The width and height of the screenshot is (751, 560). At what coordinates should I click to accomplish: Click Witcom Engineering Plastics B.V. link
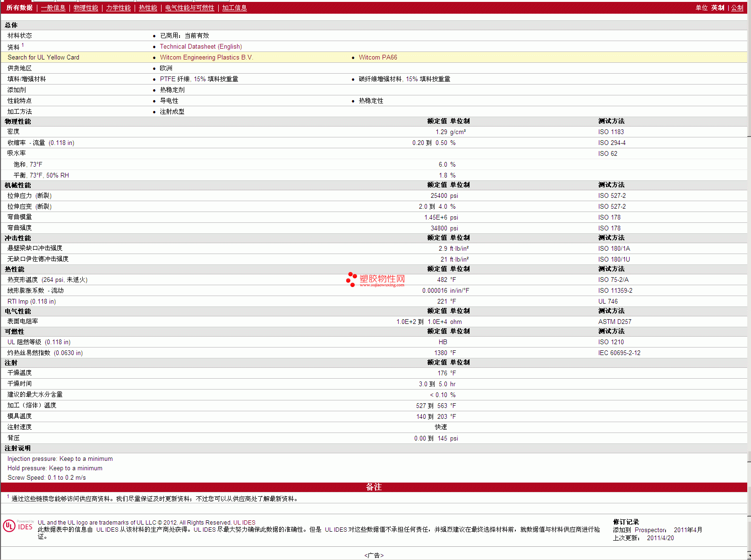(x=206, y=57)
